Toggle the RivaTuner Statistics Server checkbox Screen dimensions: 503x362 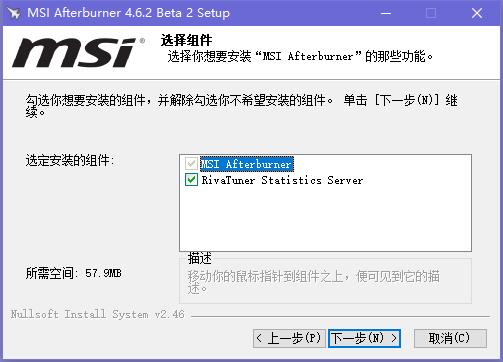(191, 180)
